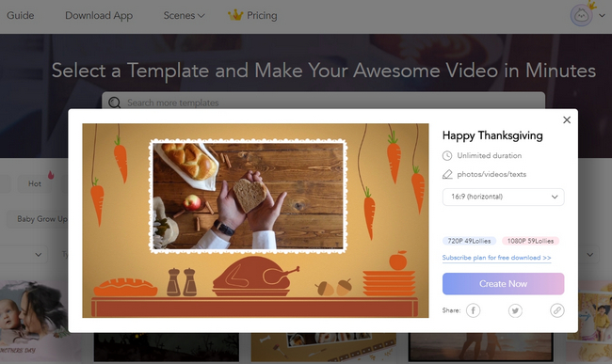Open the Download App menu item
Image resolution: width=612 pixels, height=364 pixels.
coord(99,16)
